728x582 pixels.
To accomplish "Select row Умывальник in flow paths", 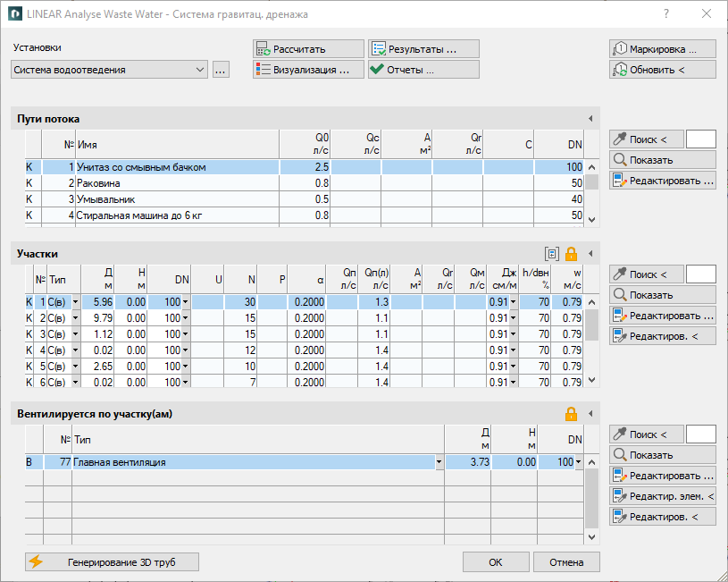I will (x=304, y=199).
